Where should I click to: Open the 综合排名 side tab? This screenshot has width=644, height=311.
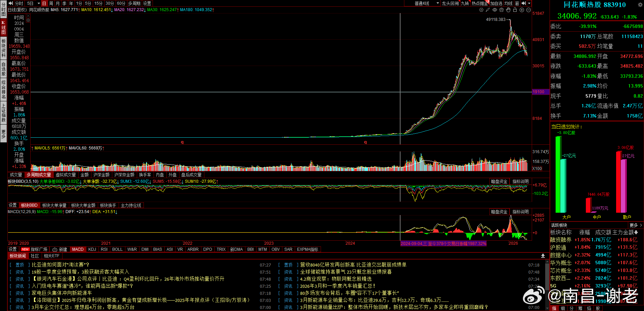coord(3,89)
